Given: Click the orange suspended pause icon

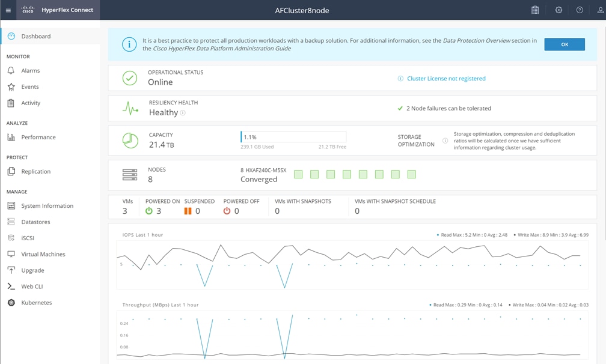Looking at the screenshot, I should coord(188,211).
